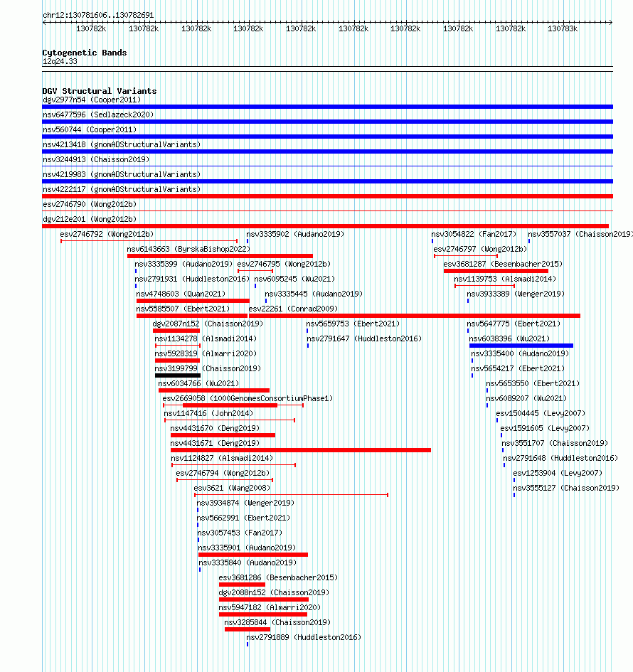Click dgv2087n152 (Chaisson2019) label
This screenshot has width=633, height=672.
pyautogui.click(x=208, y=324)
